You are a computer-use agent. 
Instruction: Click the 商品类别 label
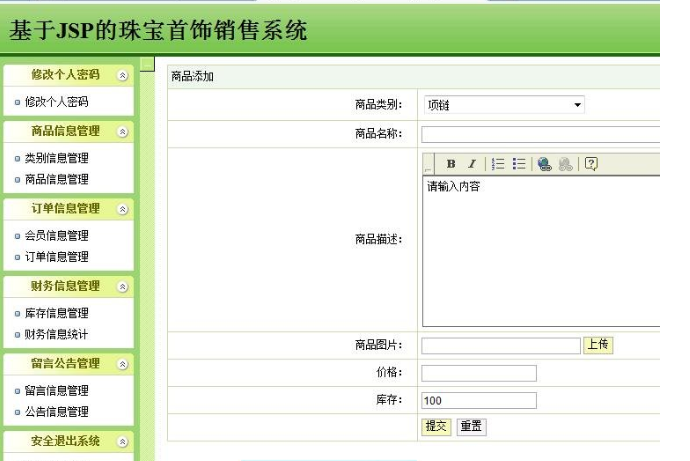point(378,105)
